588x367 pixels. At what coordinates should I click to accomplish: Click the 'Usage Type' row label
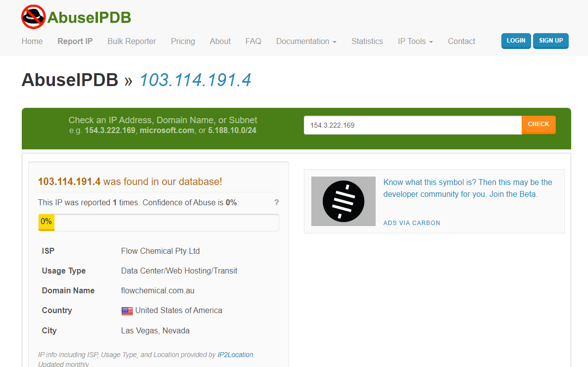64,271
